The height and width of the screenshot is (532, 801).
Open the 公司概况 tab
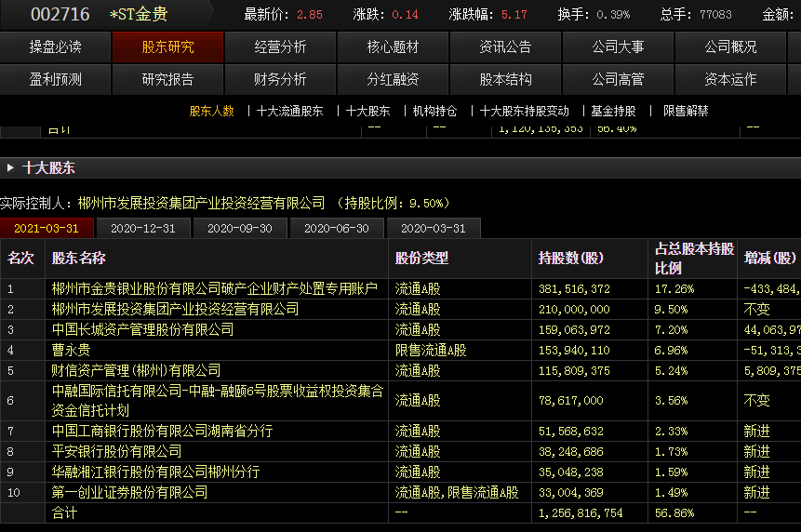click(x=730, y=47)
